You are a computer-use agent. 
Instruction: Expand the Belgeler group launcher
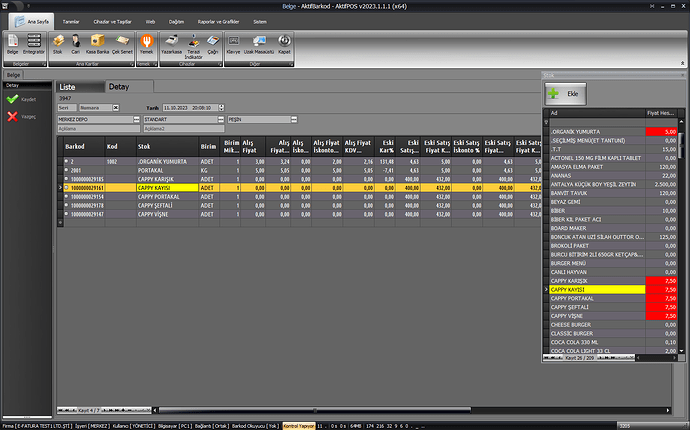[x=44, y=64]
